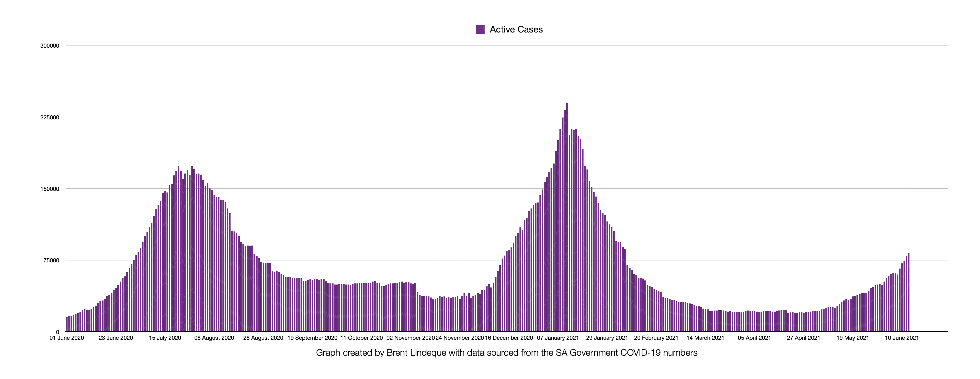Select the 01 June 2020 axis label
Screen dimensions: 980x379
[x=66, y=338]
